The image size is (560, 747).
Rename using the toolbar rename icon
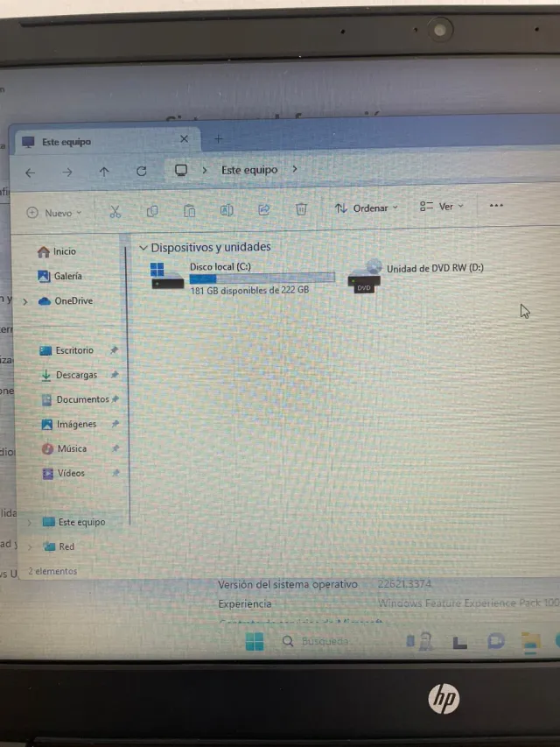tap(227, 209)
